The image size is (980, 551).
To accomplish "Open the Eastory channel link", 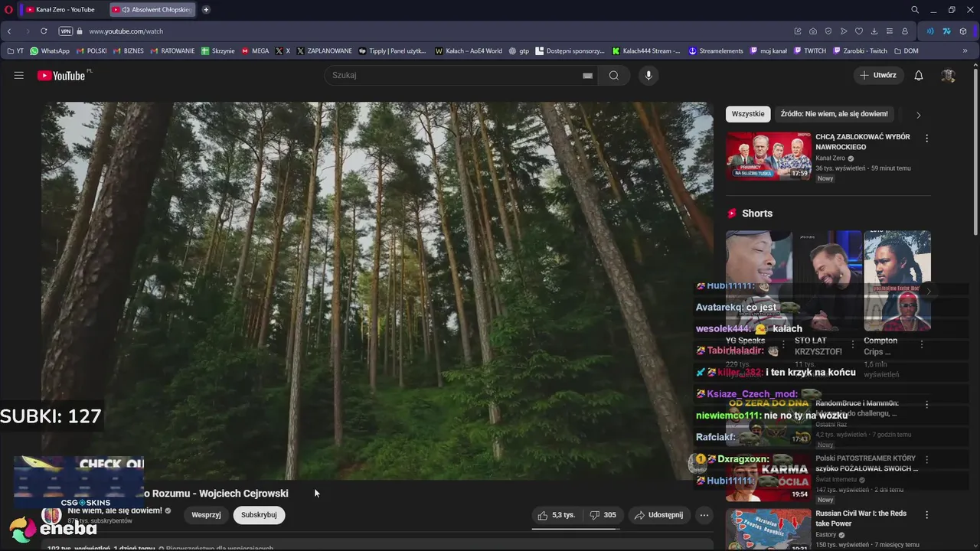I will click(x=825, y=535).
